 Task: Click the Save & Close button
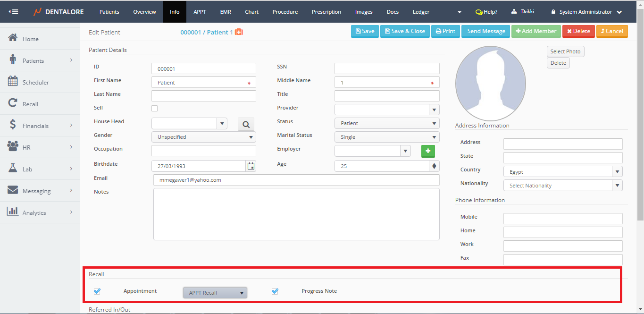click(405, 31)
